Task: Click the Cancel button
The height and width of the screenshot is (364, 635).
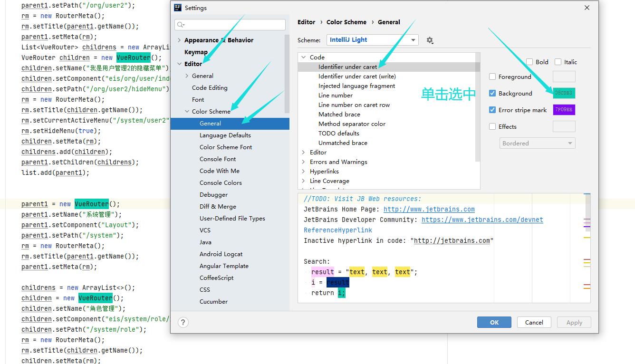Action: pos(534,322)
